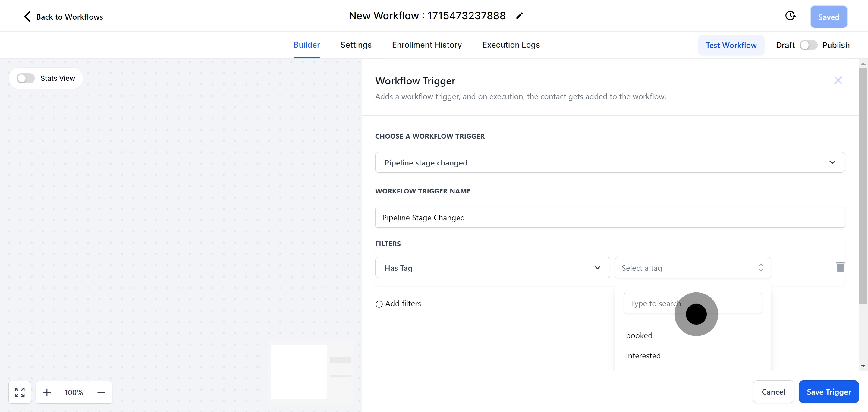Open the version history clock icon

pyautogui.click(x=790, y=16)
